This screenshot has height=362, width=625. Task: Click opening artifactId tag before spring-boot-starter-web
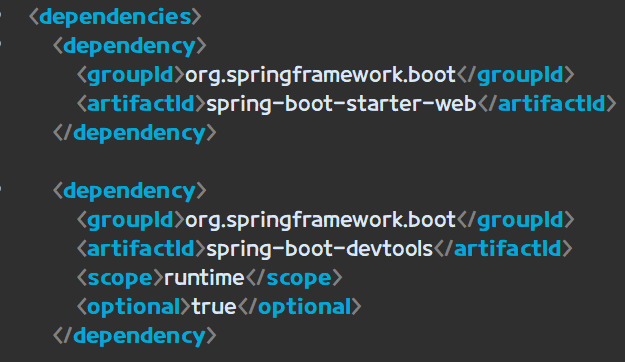[x=141, y=104]
